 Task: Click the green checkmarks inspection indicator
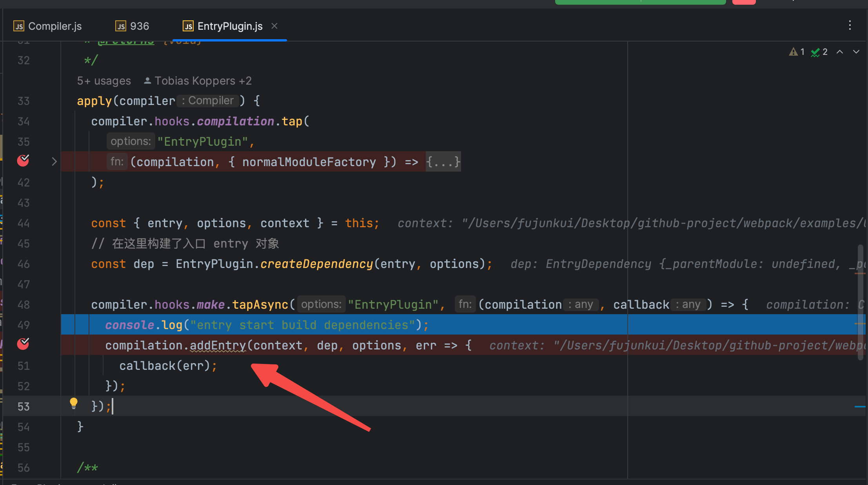tap(815, 52)
